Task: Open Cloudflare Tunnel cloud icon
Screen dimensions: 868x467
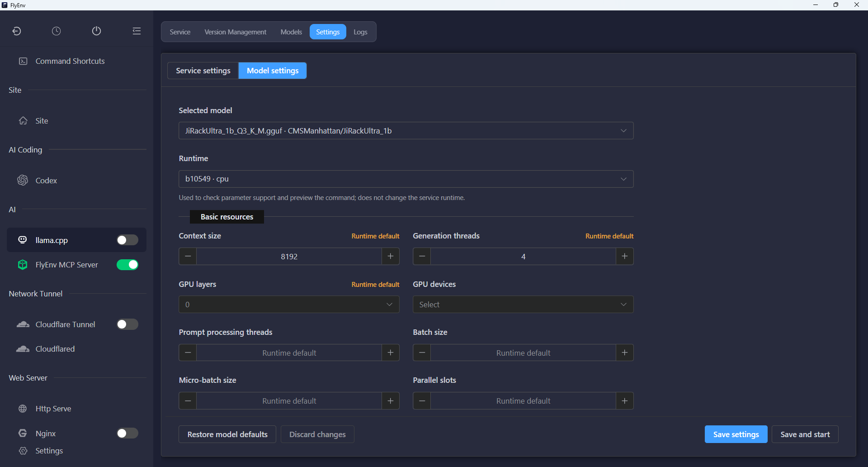Action: click(23, 324)
